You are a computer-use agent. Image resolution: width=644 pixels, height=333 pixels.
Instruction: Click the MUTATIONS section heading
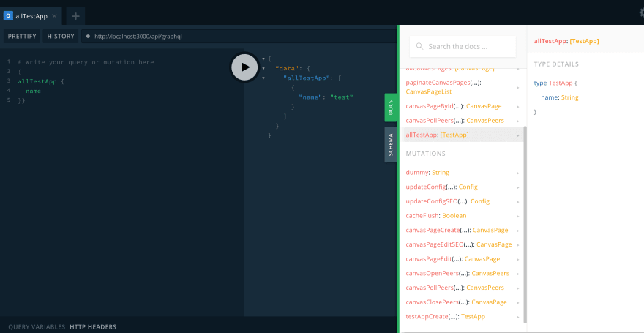coord(425,154)
